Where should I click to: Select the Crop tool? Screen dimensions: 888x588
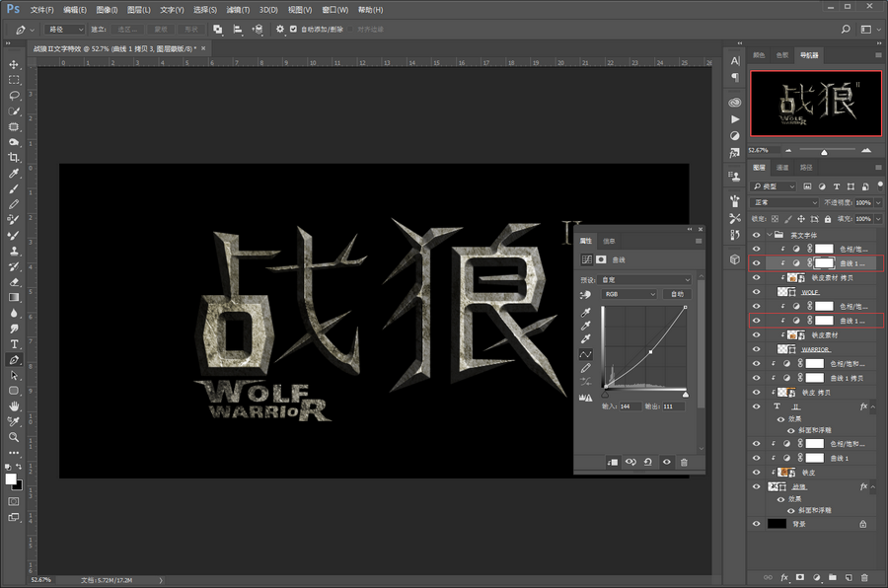(x=14, y=158)
